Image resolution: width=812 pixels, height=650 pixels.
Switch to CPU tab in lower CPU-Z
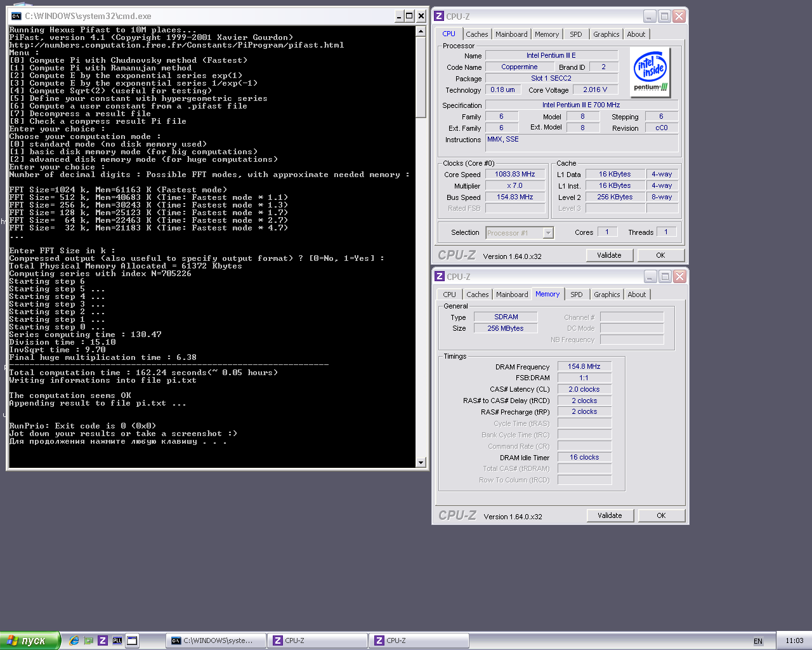[x=450, y=295]
